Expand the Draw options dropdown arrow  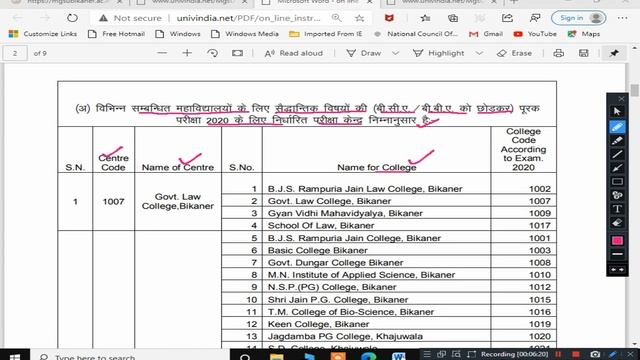396,53
